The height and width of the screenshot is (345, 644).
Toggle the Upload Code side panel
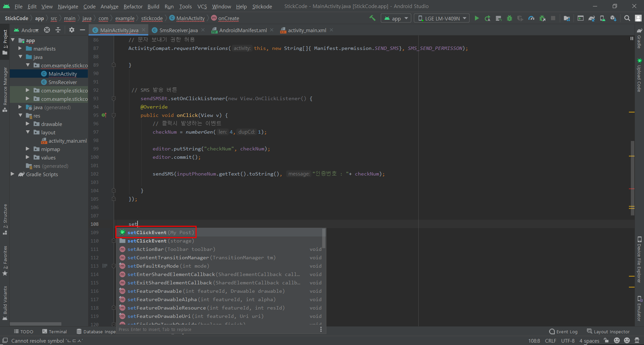[x=639, y=75]
